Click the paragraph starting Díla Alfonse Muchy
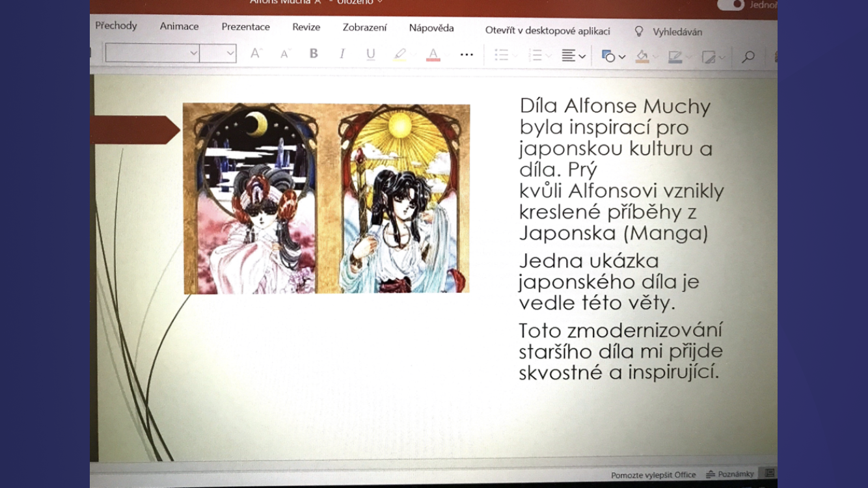This screenshot has height=488, width=868. coord(621,169)
